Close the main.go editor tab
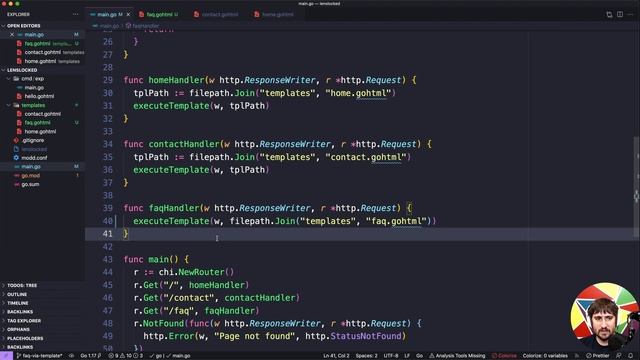 (x=128, y=14)
